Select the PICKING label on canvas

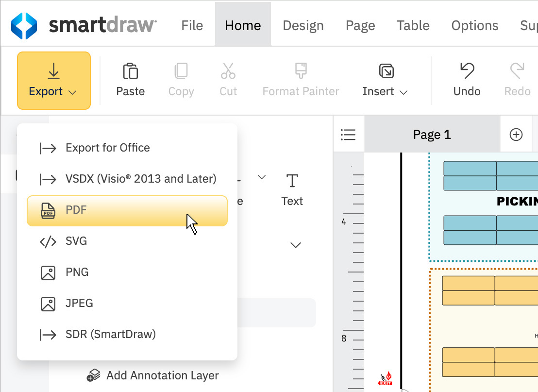pyautogui.click(x=518, y=202)
